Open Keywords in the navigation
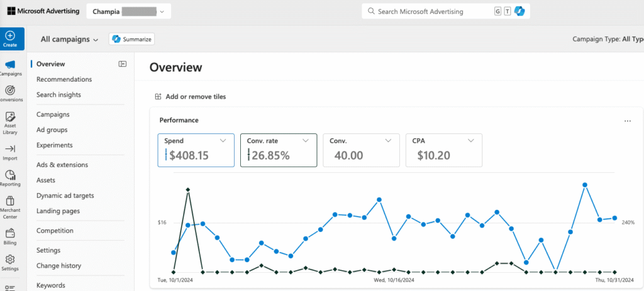The width and height of the screenshot is (644, 291). point(51,285)
